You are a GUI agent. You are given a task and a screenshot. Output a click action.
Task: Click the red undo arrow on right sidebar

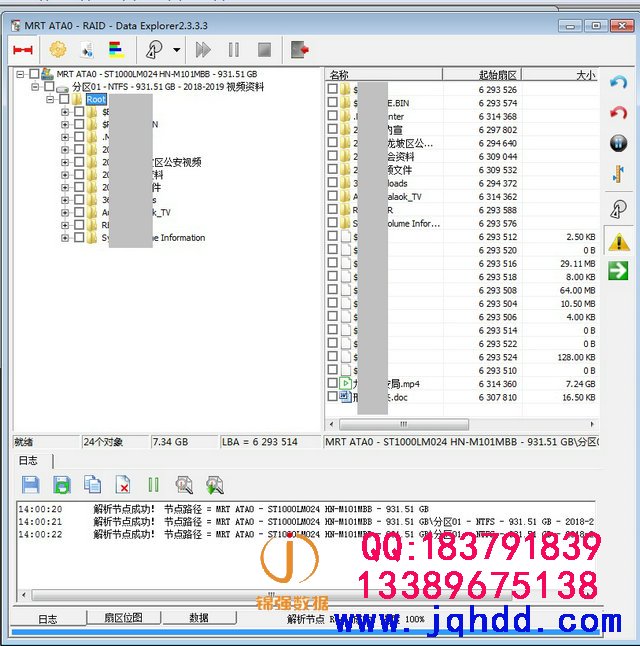coord(618,112)
